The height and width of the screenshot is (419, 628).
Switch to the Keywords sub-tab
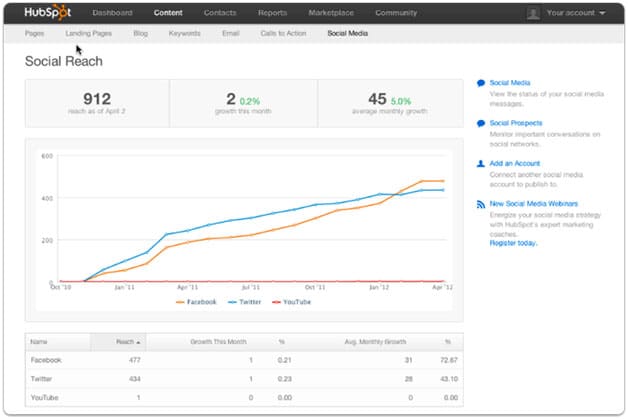(185, 33)
